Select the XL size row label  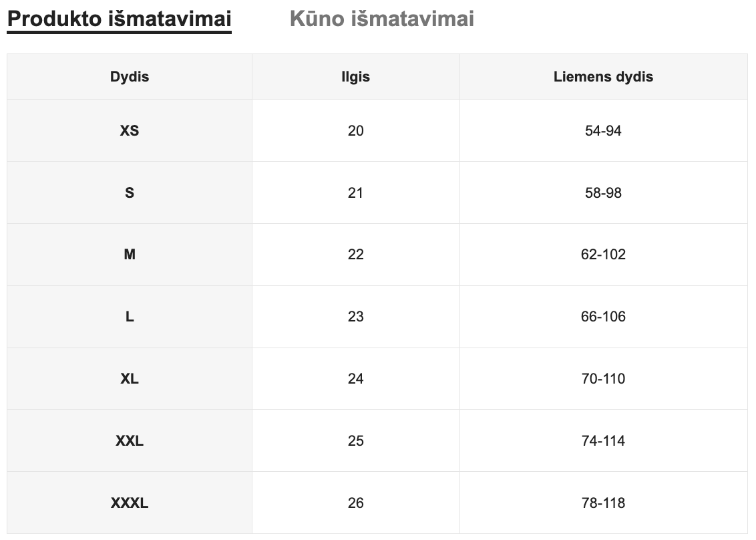(x=130, y=379)
